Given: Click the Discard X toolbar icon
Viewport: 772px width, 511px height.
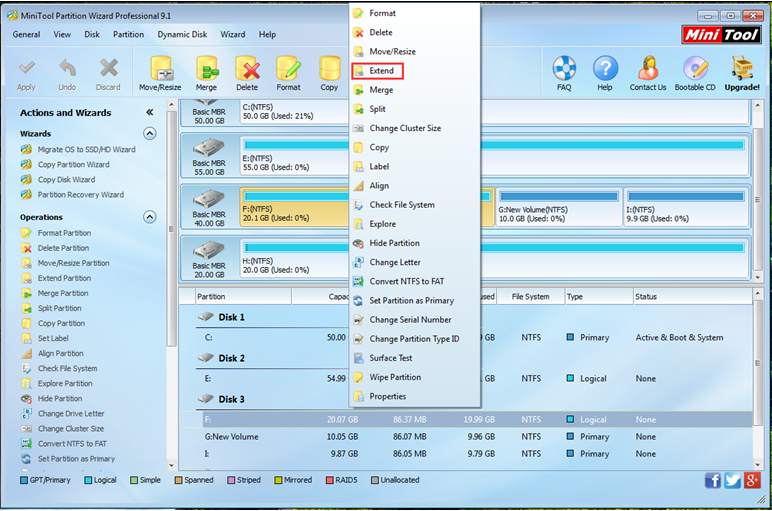Looking at the screenshot, I should [x=108, y=74].
